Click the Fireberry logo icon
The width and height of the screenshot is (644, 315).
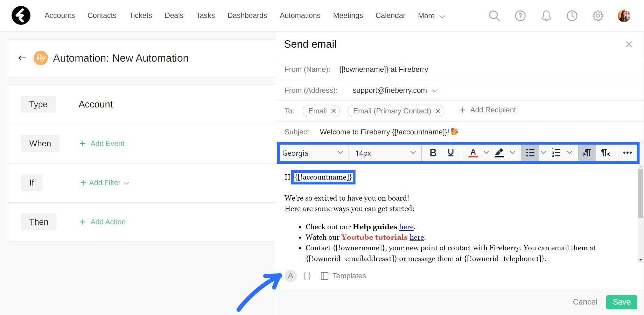pyautogui.click(x=21, y=15)
